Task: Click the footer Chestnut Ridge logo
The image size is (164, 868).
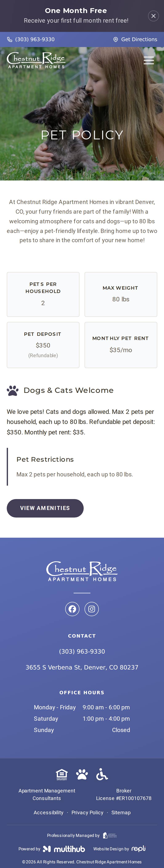Action: coord(82,571)
